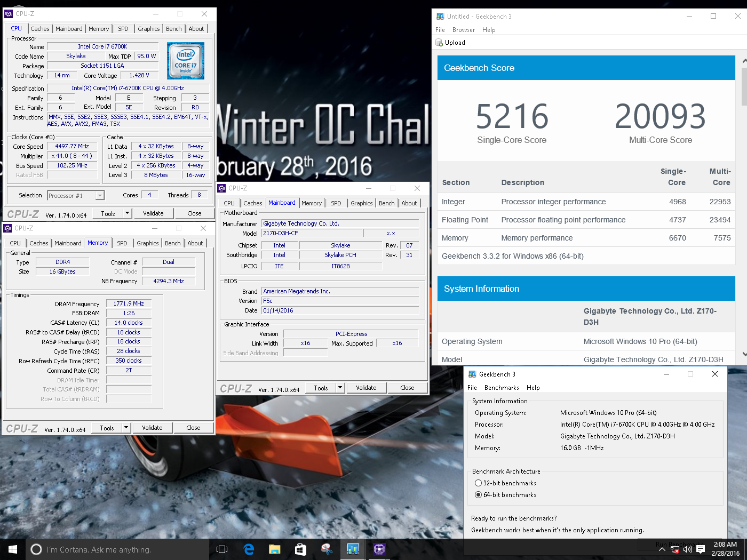Open Tools dropdown arrow in Memory window
747x560 pixels.
[x=126, y=428]
